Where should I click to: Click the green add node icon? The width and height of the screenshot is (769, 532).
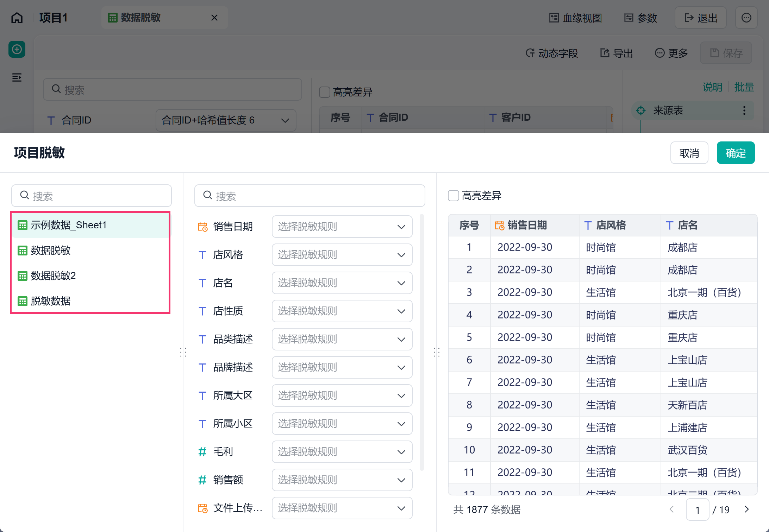tap(17, 49)
